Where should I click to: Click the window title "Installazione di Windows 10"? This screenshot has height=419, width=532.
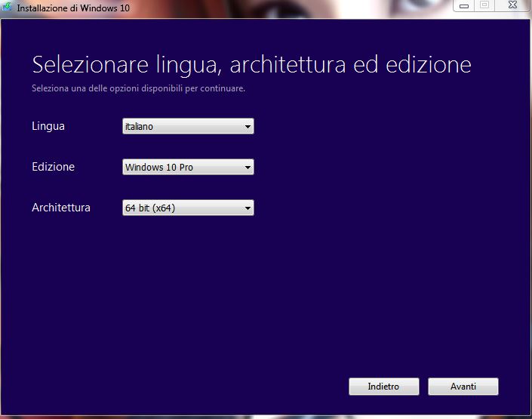pos(73,8)
